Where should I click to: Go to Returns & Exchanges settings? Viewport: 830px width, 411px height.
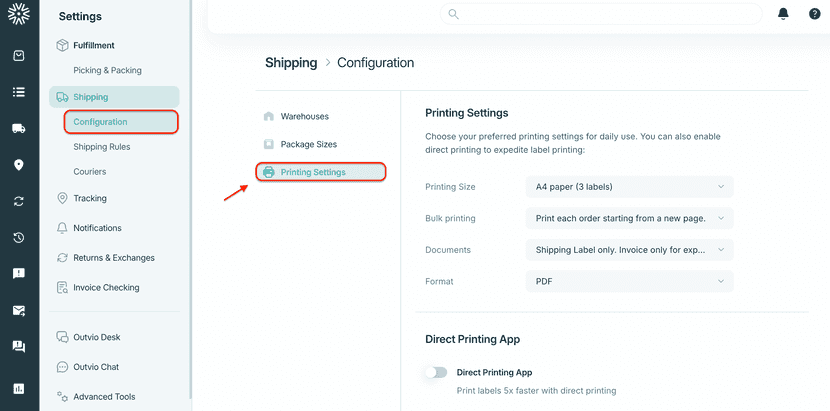point(113,258)
